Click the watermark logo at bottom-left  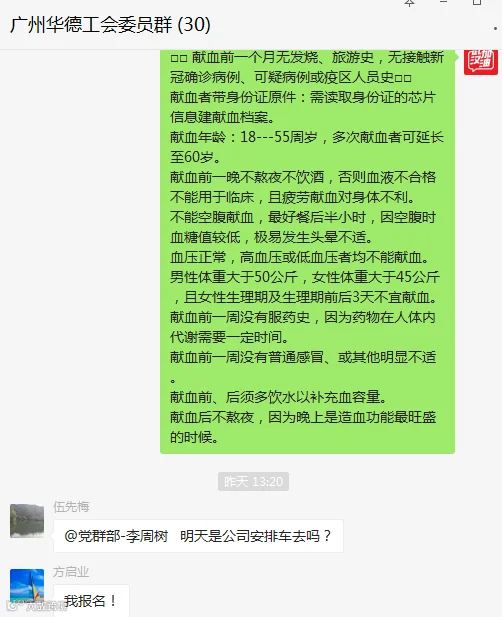[x=37, y=606]
